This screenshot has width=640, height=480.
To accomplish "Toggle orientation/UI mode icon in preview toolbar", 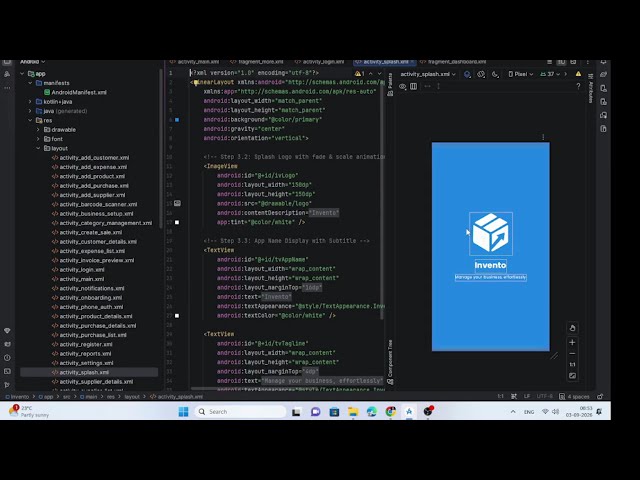I will (x=481, y=74).
